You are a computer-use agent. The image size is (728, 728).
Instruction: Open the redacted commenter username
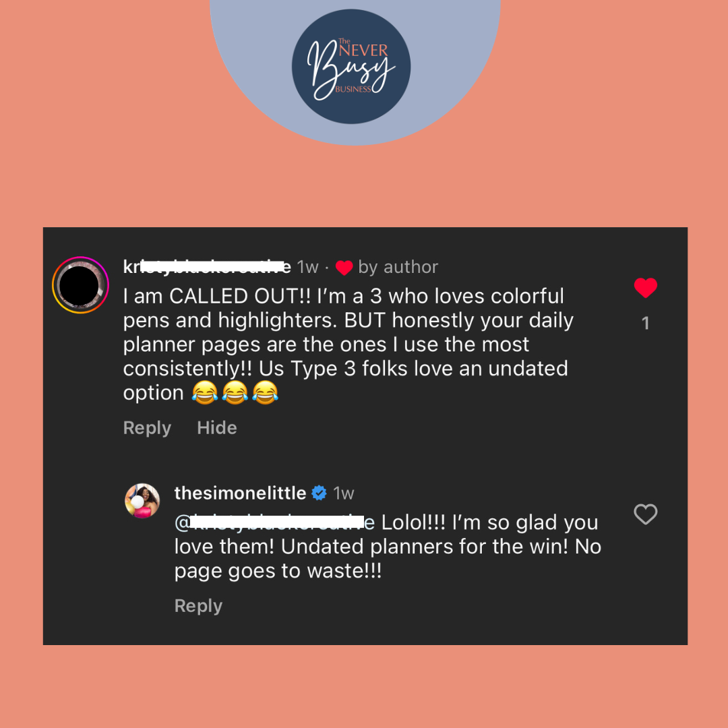pos(207,267)
